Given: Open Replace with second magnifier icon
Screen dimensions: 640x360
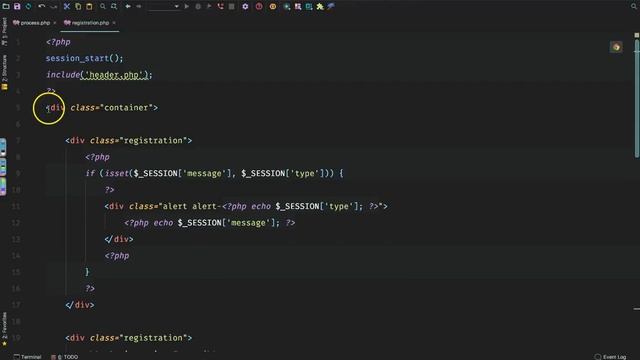Looking at the screenshot, I should [x=114, y=7].
